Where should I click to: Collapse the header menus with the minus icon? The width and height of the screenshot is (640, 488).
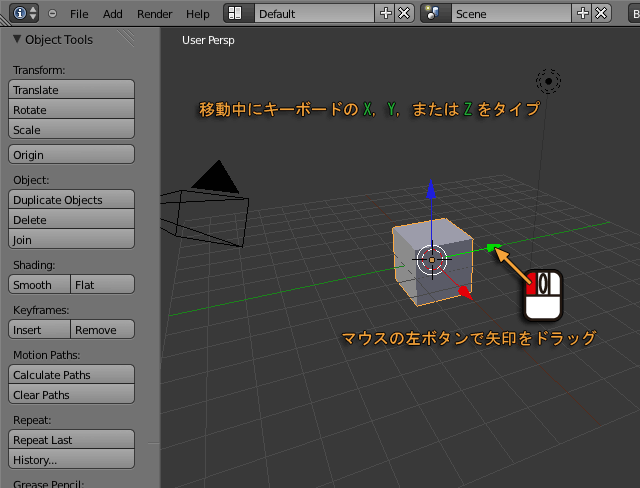[x=53, y=14]
